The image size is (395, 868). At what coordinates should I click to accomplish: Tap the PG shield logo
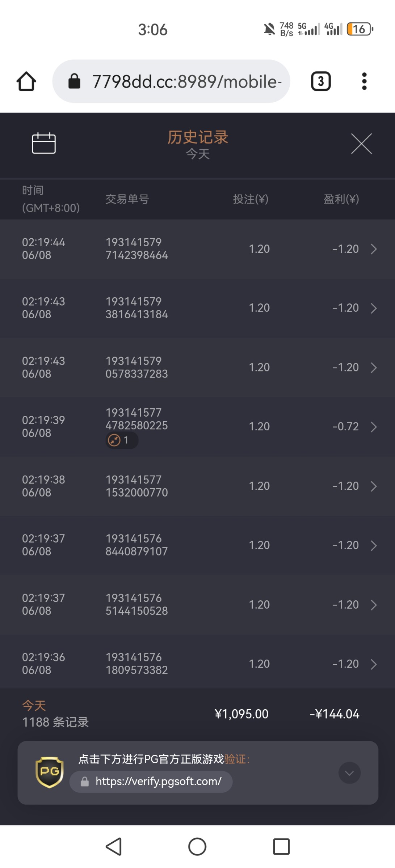point(50,772)
